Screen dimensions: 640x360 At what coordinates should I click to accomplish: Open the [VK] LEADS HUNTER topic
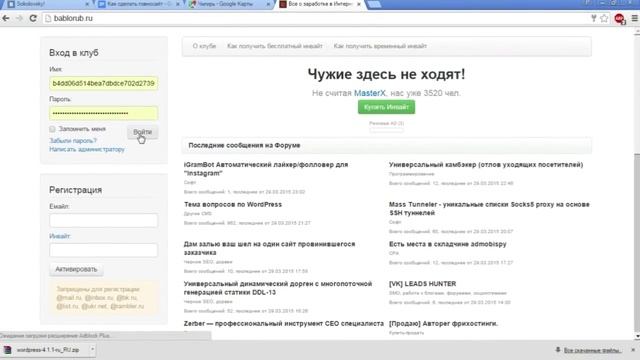click(x=422, y=284)
